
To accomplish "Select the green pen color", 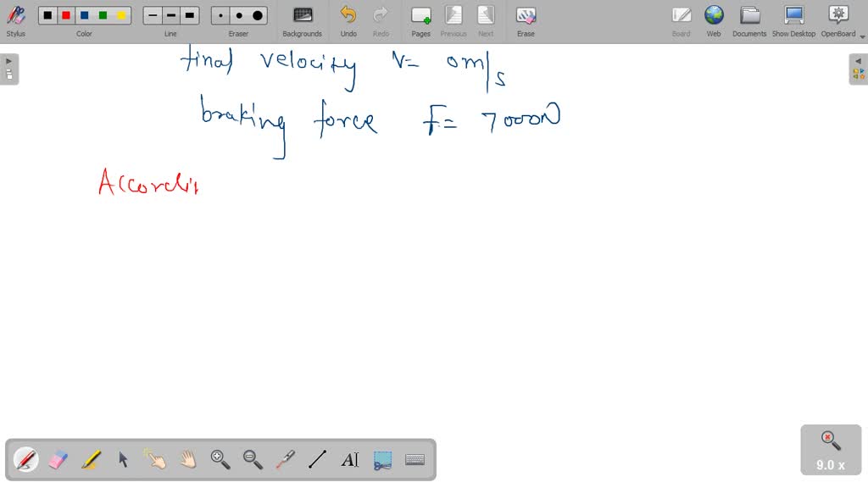I will tap(103, 15).
